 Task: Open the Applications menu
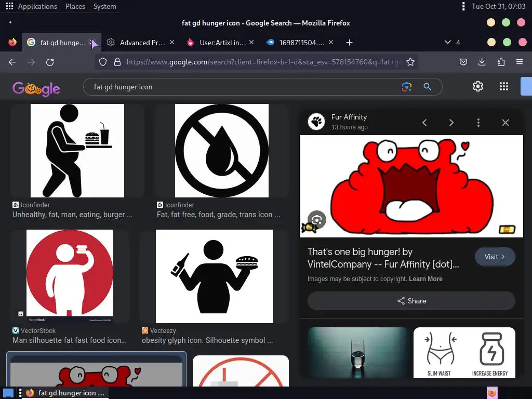coord(37,6)
